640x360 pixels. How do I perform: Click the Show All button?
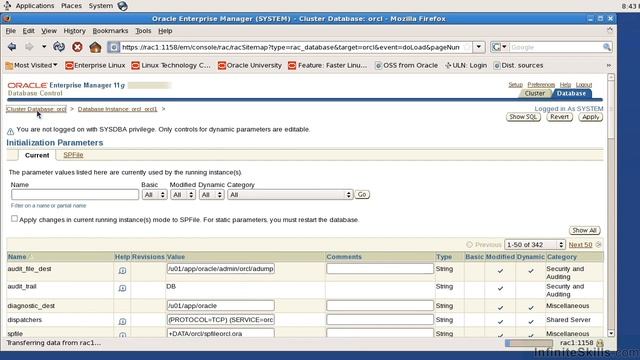584,231
